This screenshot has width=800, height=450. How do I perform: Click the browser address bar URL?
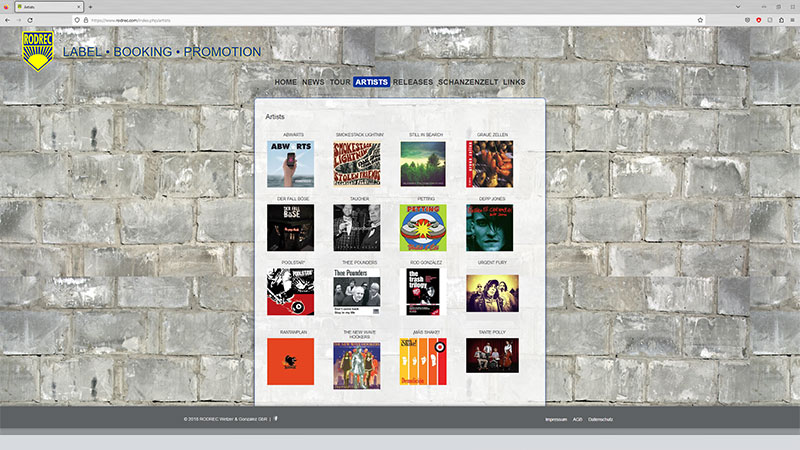[131, 20]
